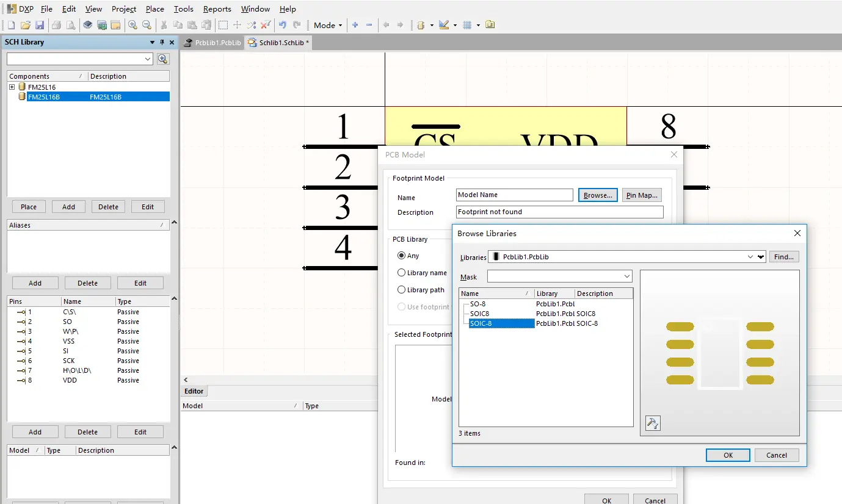Click the Undo arrow icon
The image size is (842, 504).
[282, 25]
